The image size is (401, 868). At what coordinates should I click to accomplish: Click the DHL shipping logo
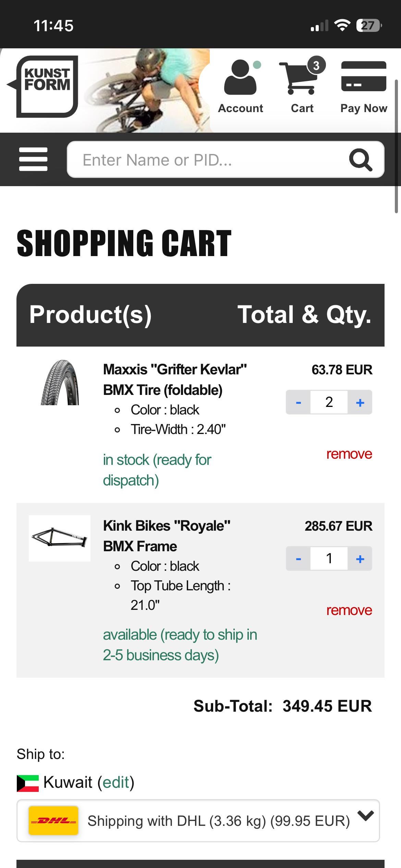tap(53, 820)
